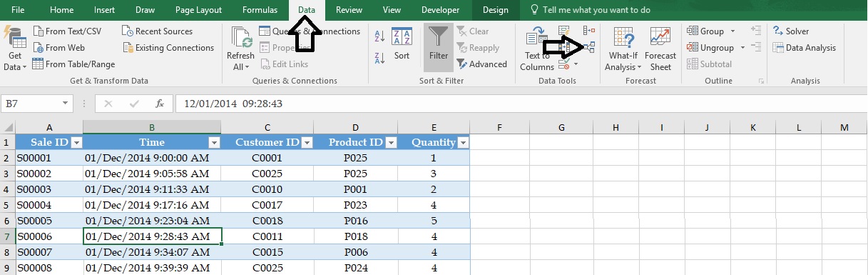Click the Consolidate icon in Data Tools
Image resolution: width=868 pixels, height=275 pixels.
click(x=588, y=31)
